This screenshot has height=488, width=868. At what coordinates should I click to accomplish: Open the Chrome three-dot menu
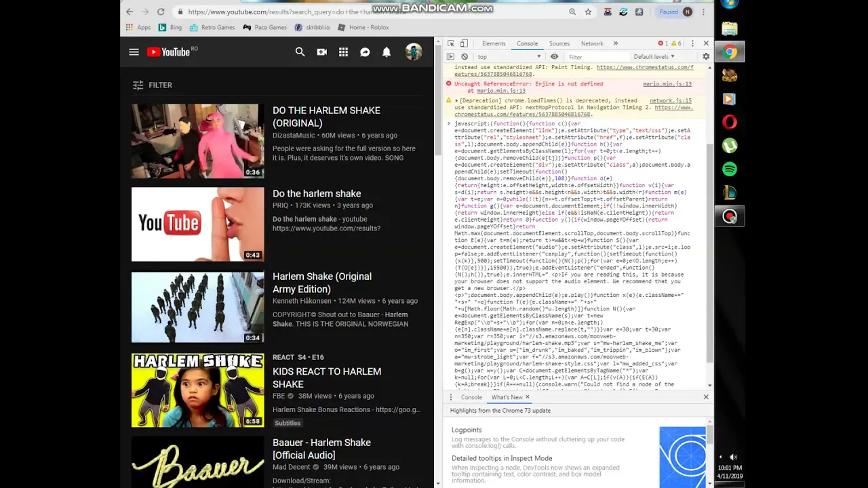point(704,12)
